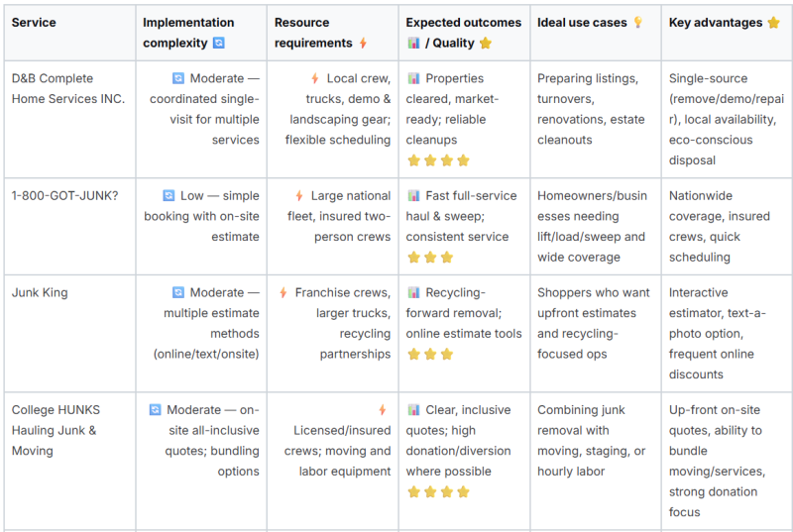Click the refresh icon before 'Moderate — on-site'

pos(155,410)
